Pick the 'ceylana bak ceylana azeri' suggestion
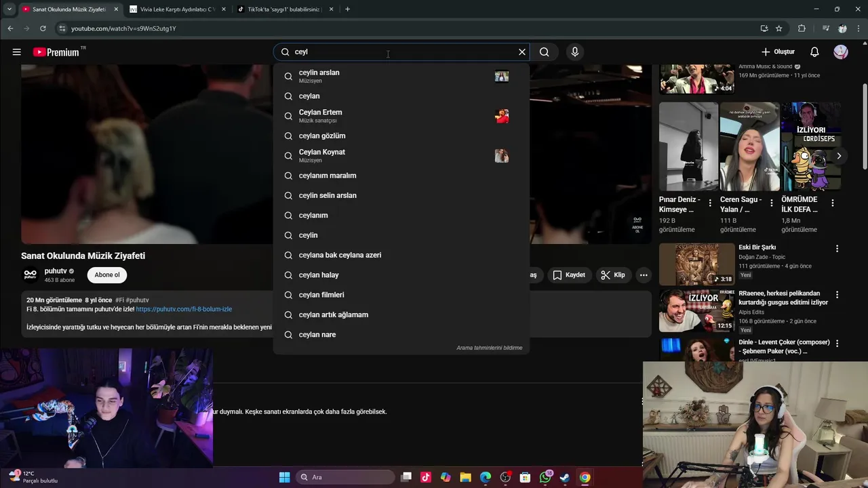This screenshot has height=488, width=868. tap(401, 255)
